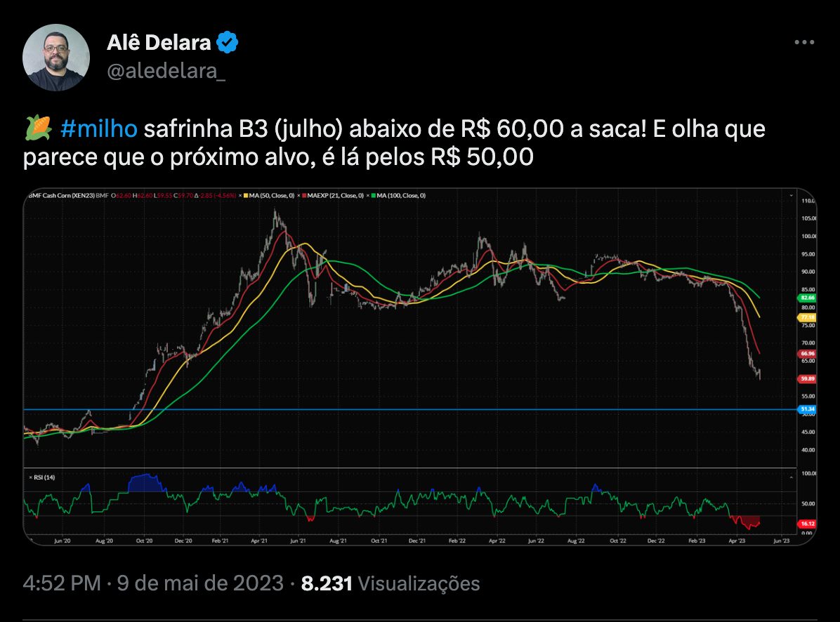Click the Apr '23 date axis label

click(737, 541)
